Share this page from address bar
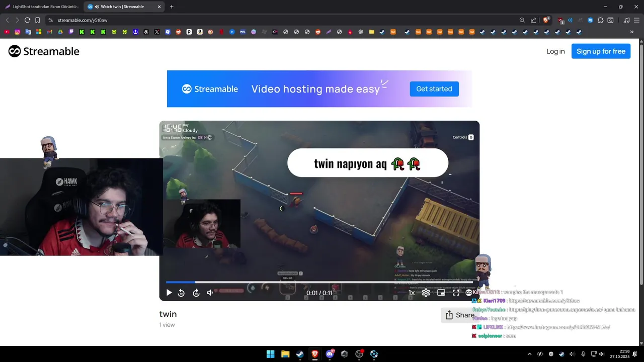This screenshot has width=644, height=362. click(533, 20)
